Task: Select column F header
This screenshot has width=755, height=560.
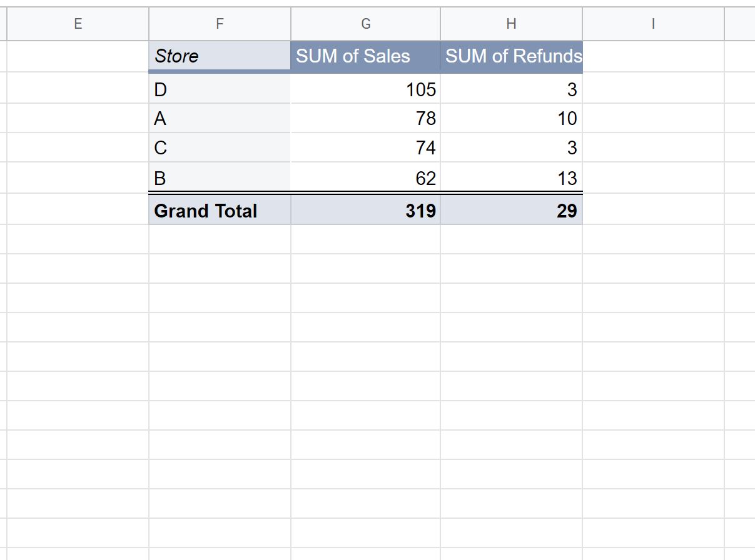Action: coord(220,24)
